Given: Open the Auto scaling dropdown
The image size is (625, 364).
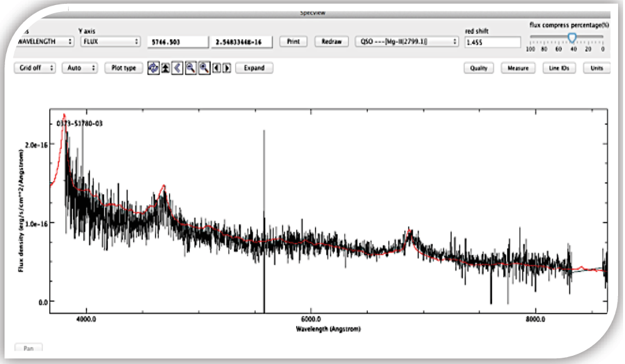Looking at the screenshot, I should point(80,68).
